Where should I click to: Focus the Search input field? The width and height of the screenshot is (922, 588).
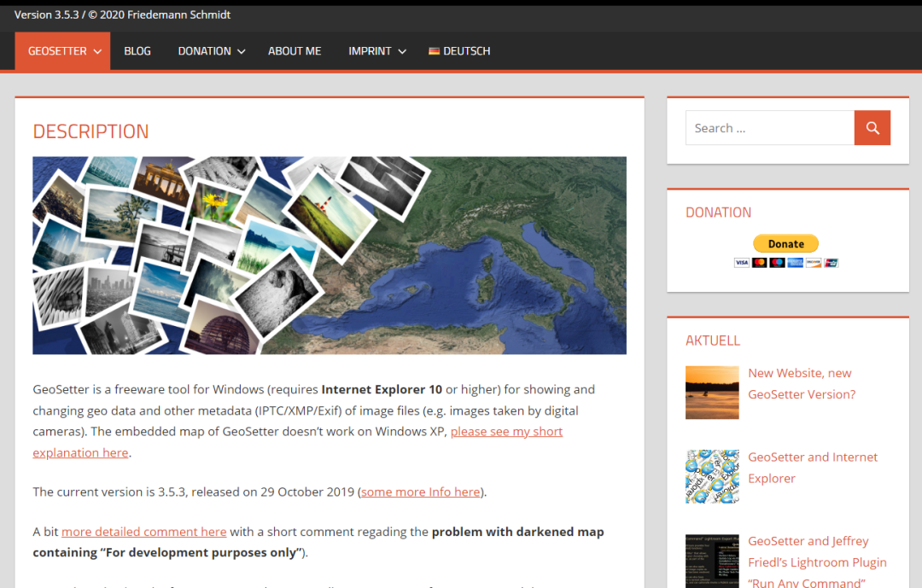[x=770, y=128]
